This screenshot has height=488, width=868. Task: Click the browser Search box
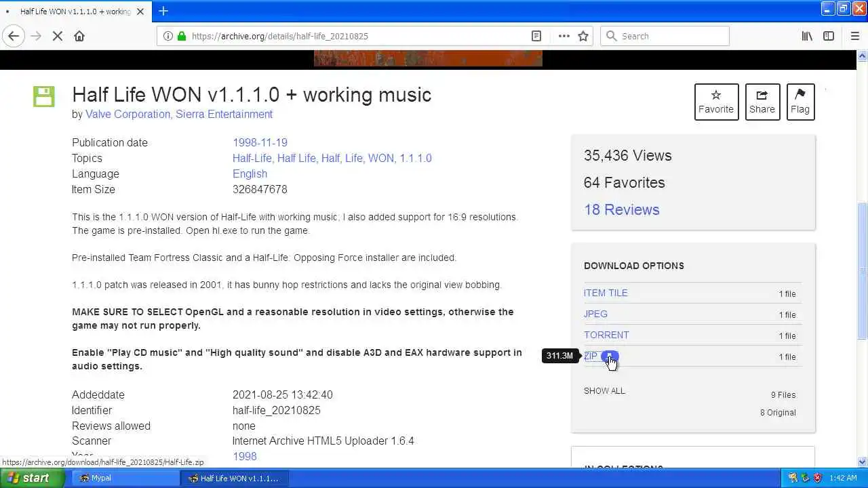pyautogui.click(x=665, y=36)
